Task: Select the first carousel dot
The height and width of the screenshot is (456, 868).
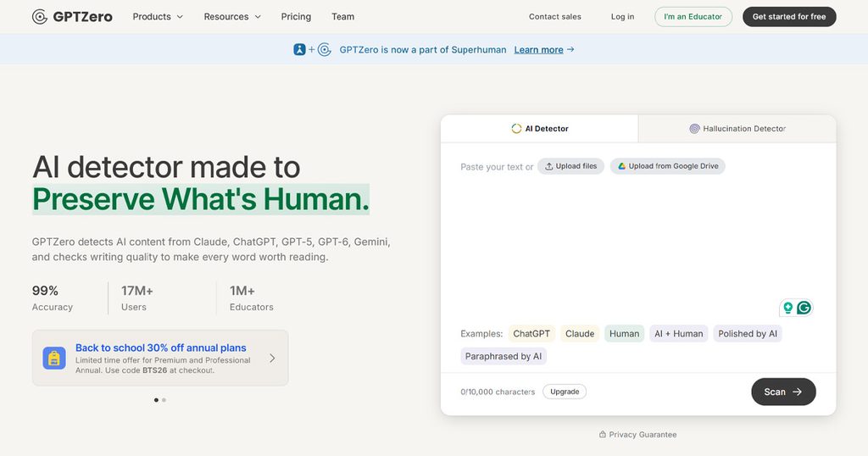Action: (x=156, y=399)
